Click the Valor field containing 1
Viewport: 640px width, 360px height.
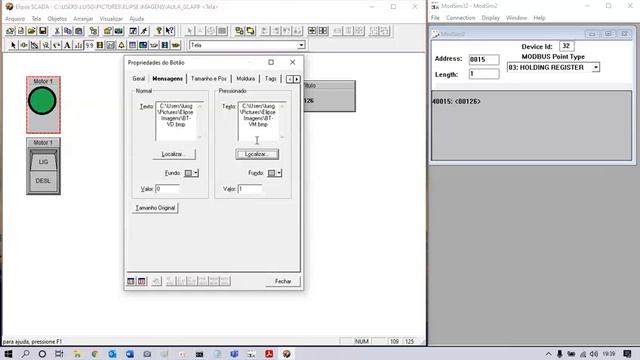250,189
